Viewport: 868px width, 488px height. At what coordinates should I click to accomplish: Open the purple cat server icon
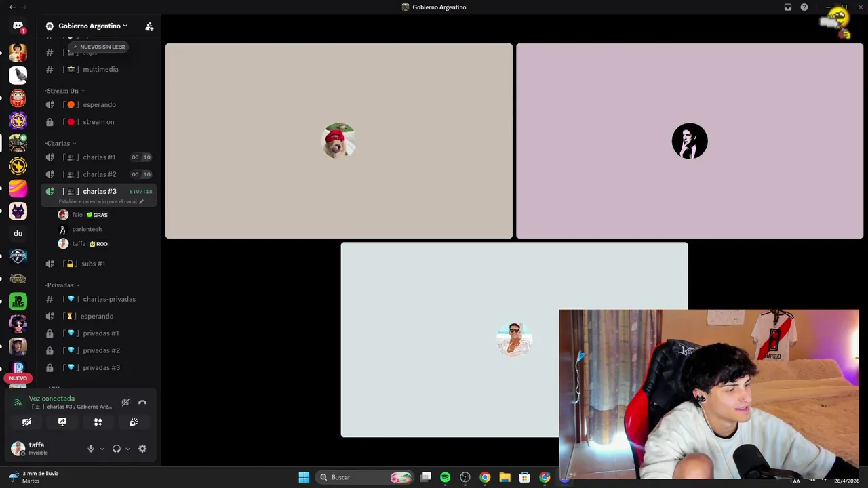pyautogui.click(x=18, y=211)
